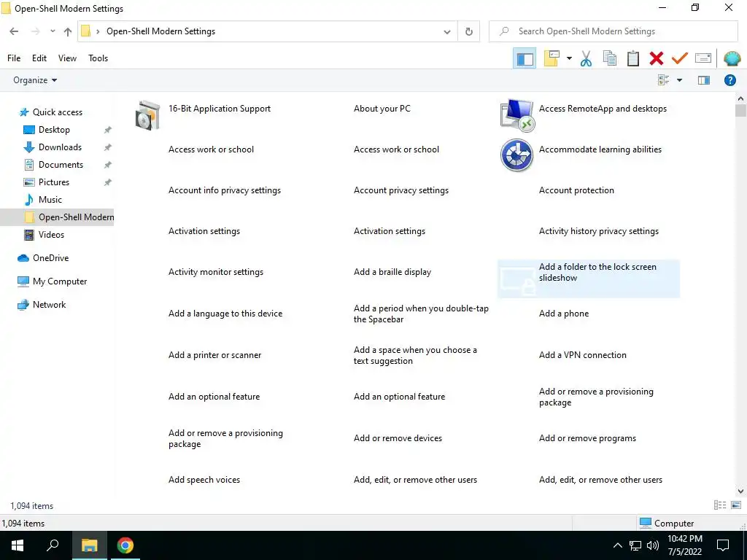The height and width of the screenshot is (560, 747).
Task: Select Desktop in the navigation pane
Action: (54, 130)
